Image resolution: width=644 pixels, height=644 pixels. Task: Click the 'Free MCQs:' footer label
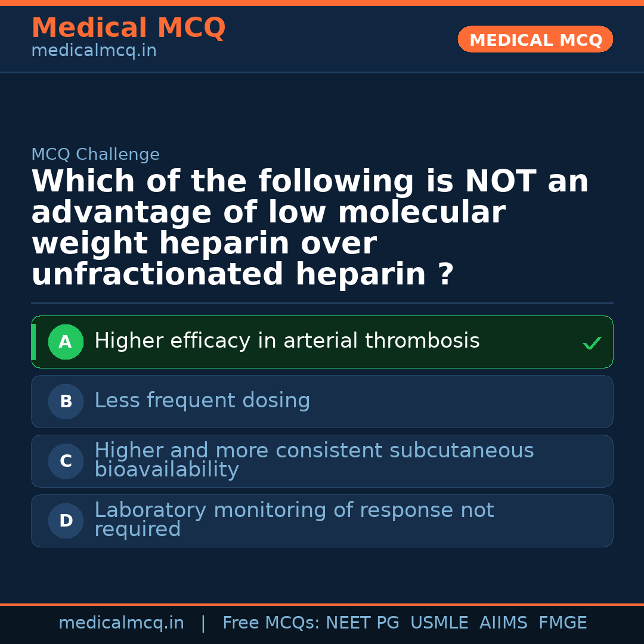(x=271, y=623)
